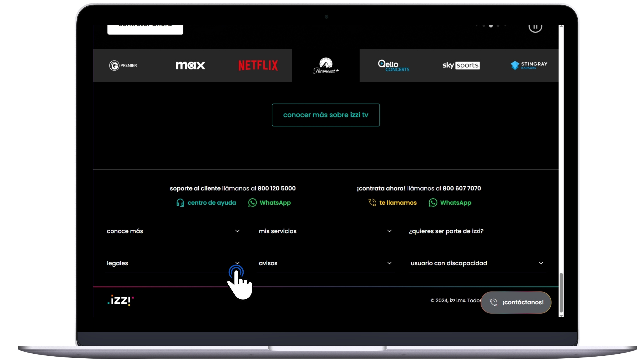Select the Paramount+ logo tile
This screenshot has height=362, width=644.
click(x=326, y=65)
